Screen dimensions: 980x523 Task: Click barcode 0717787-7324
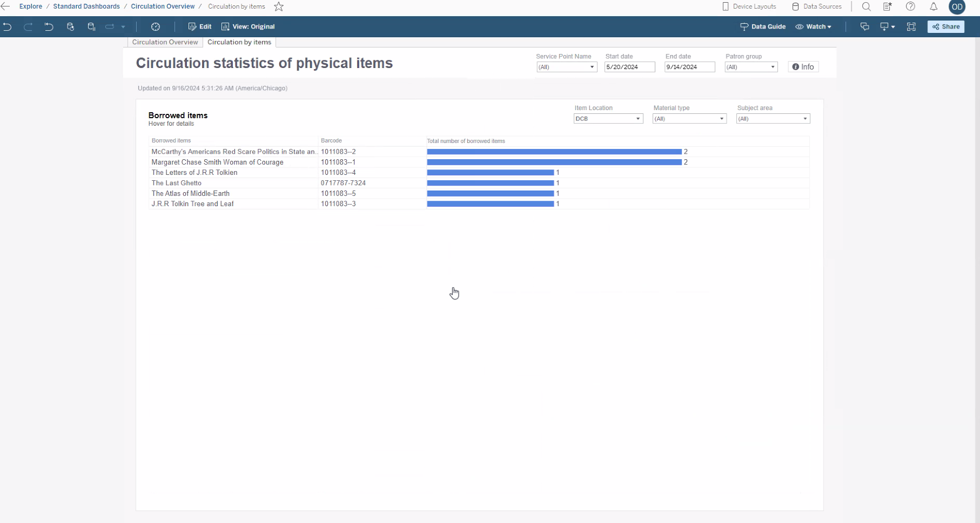[x=343, y=183]
